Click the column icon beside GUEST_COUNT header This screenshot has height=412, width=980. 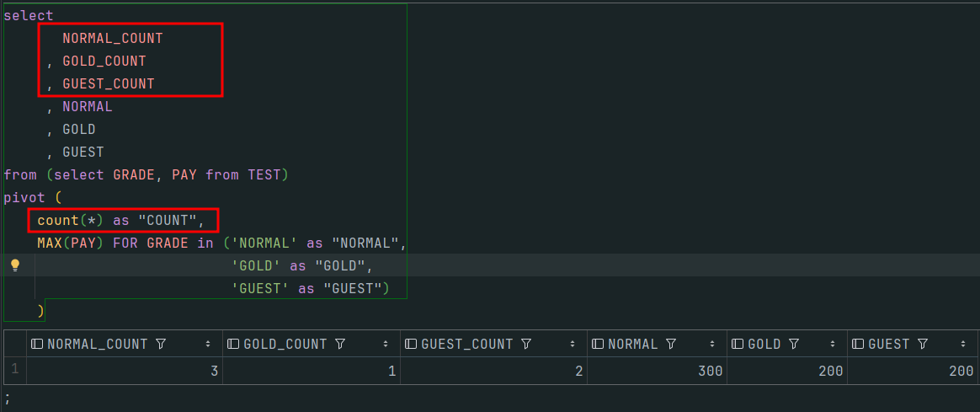click(411, 344)
